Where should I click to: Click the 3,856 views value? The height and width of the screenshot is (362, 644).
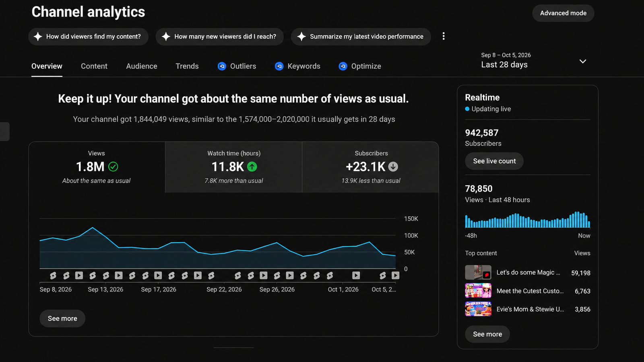(582, 309)
